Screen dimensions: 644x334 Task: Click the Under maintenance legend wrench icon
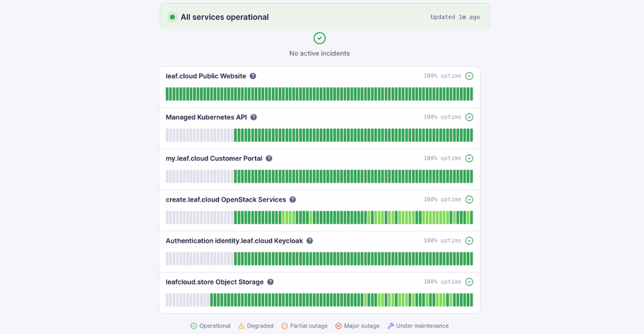click(391, 326)
